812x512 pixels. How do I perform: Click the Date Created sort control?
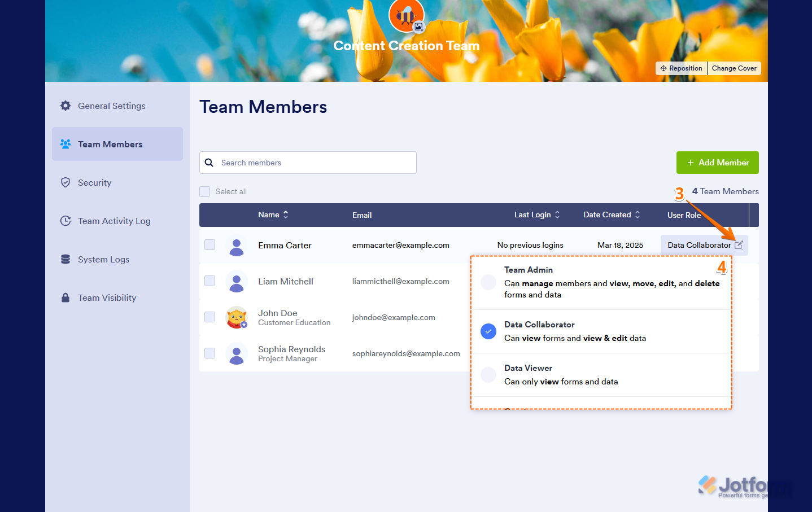pos(638,215)
